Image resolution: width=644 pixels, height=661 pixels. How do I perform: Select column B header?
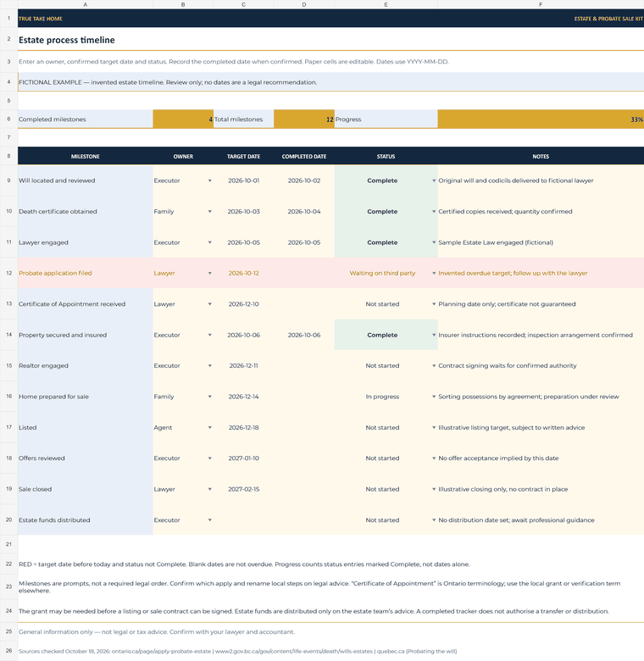[183, 4]
